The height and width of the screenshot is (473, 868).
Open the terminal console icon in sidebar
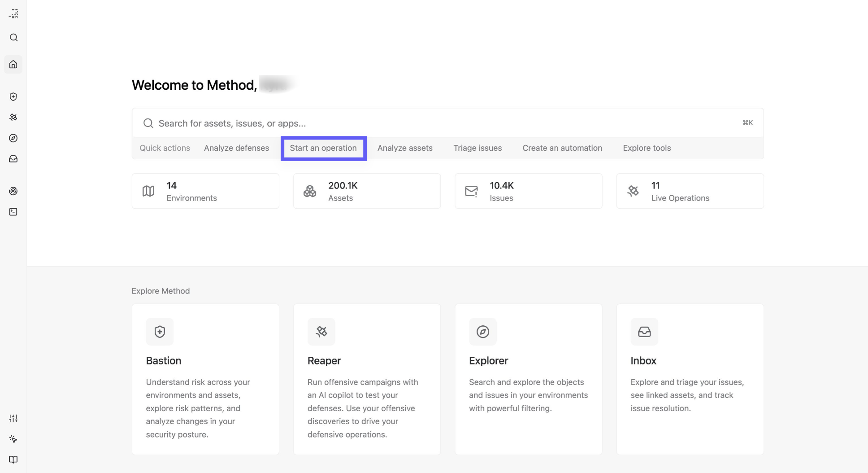pyautogui.click(x=13, y=212)
